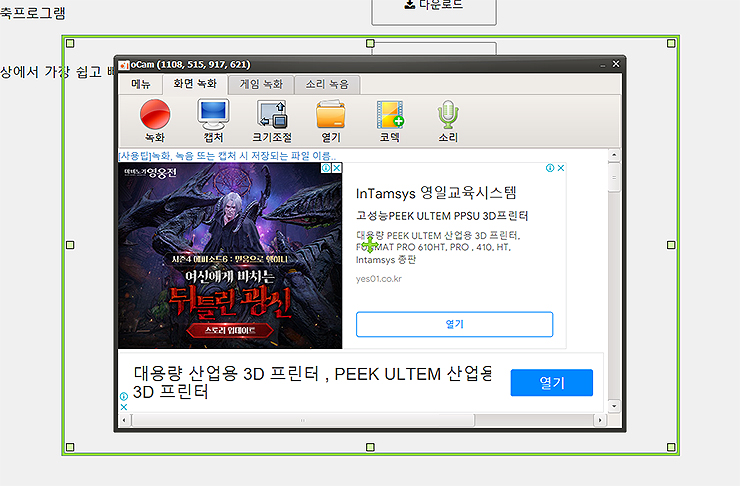Click the yes01.co.kr ad link

pos(378,279)
